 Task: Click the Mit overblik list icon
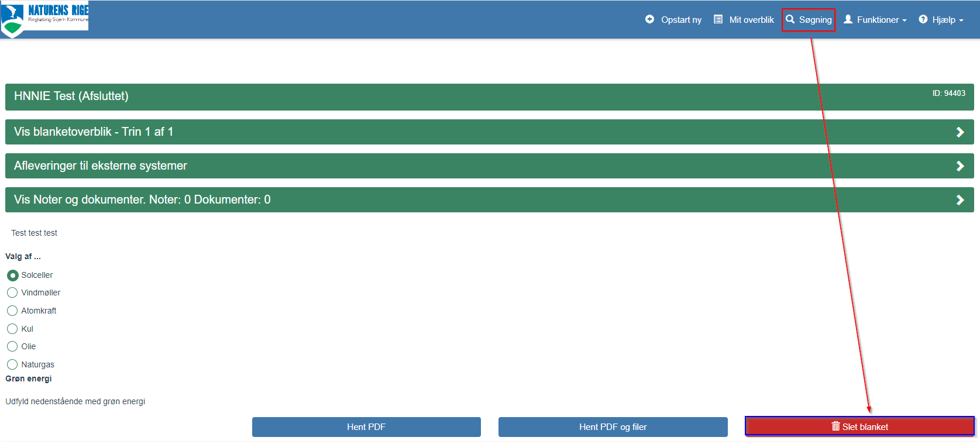pos(718,19)
